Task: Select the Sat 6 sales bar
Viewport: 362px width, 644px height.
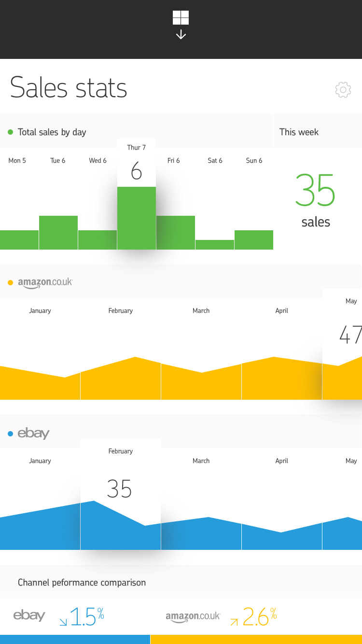Action: (x=215, y=244)
